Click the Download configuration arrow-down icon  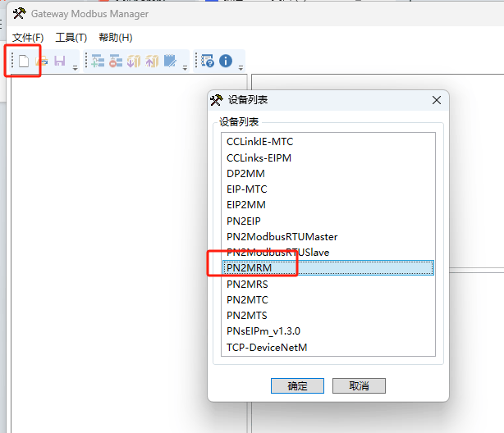coord(134,61)
